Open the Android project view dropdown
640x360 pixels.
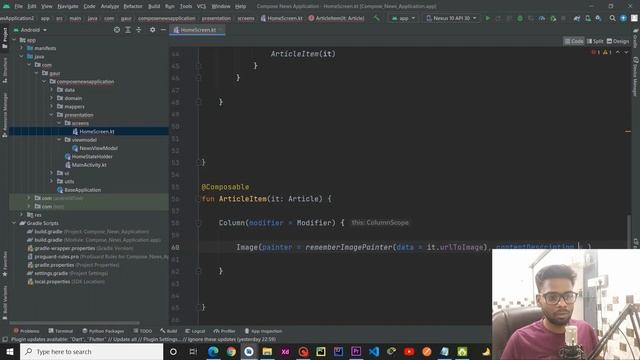coord(31,30)
